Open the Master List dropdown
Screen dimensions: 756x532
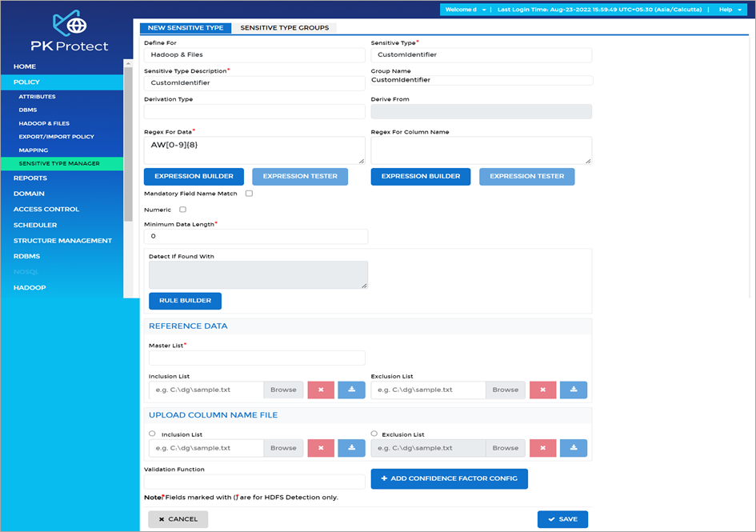257,358
